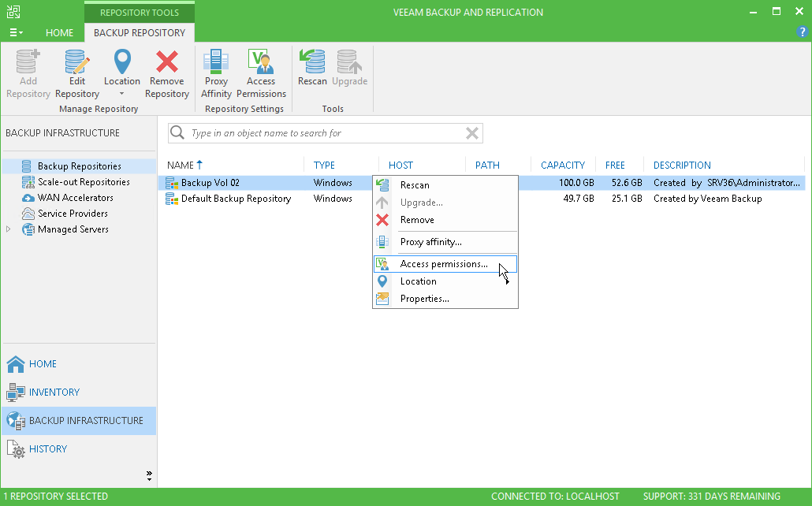Sort by the CAPACITY column header
The width and height of the screenshot is (812, 506).
point(564,166)
